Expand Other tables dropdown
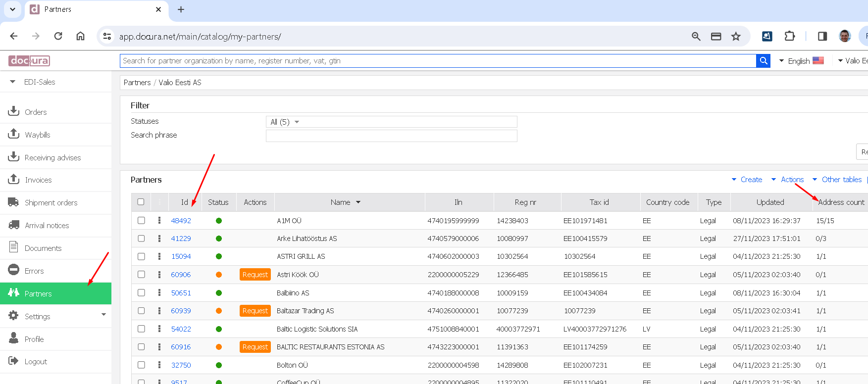 pos(837,180)
